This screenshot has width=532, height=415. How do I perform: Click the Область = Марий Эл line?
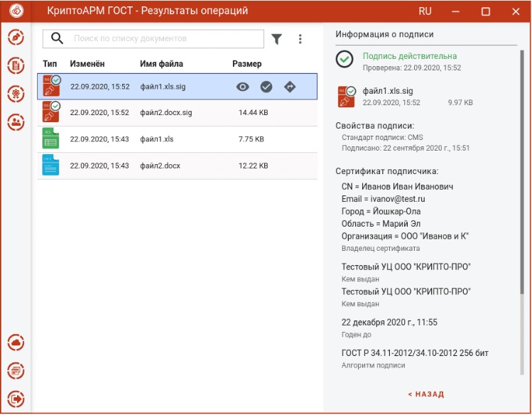[x=381, y=224]
